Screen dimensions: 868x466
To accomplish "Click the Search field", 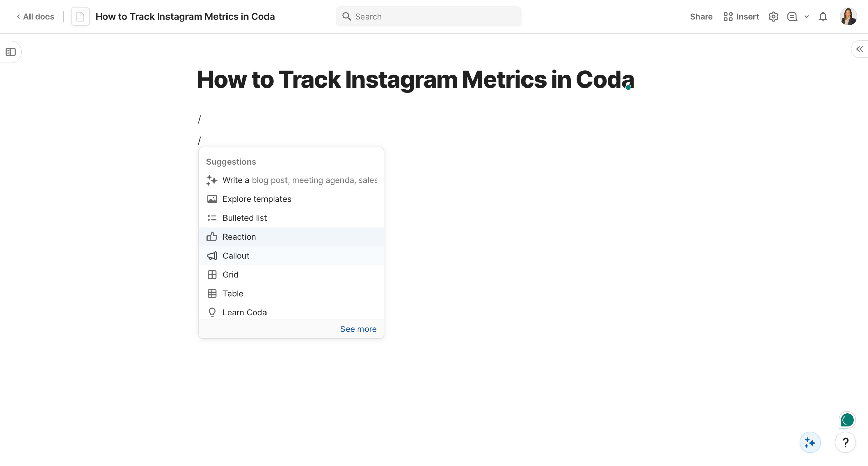I will [428, 17].
